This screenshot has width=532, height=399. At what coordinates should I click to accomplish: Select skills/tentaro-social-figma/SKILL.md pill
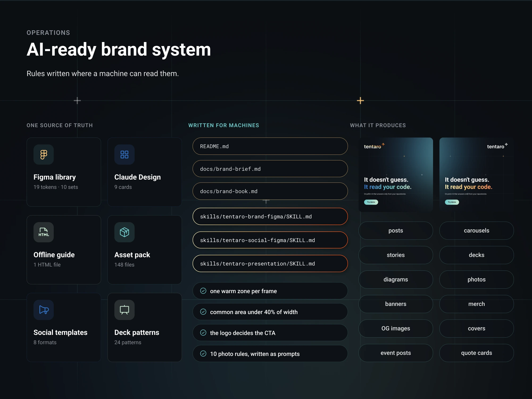click(270, 240)
